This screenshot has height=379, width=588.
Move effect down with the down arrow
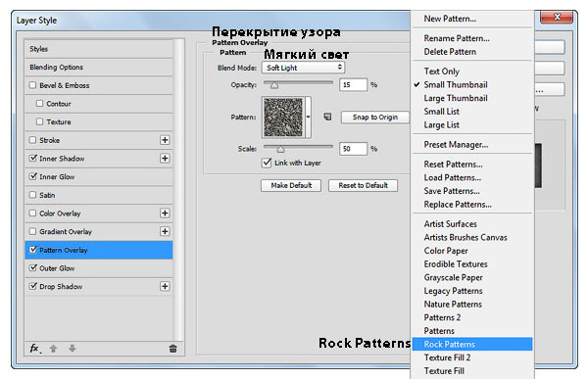(x=73, y=349)
